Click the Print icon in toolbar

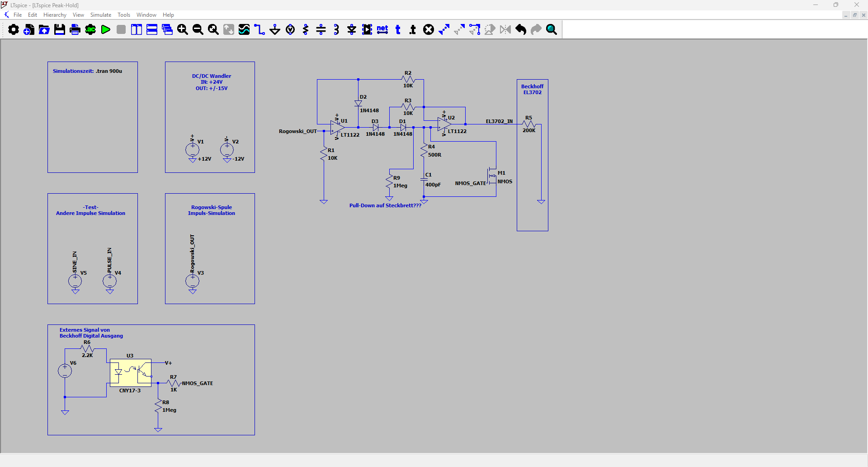point(75,30)
